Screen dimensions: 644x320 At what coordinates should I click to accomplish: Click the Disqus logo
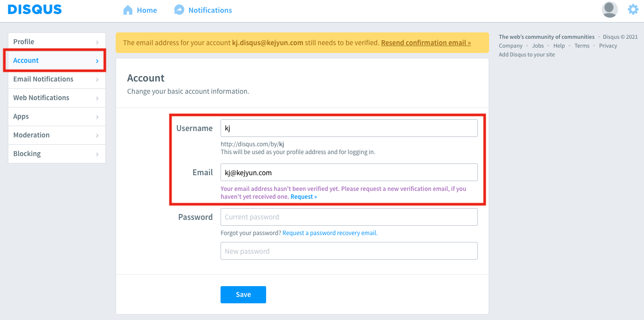coord(35,9)
